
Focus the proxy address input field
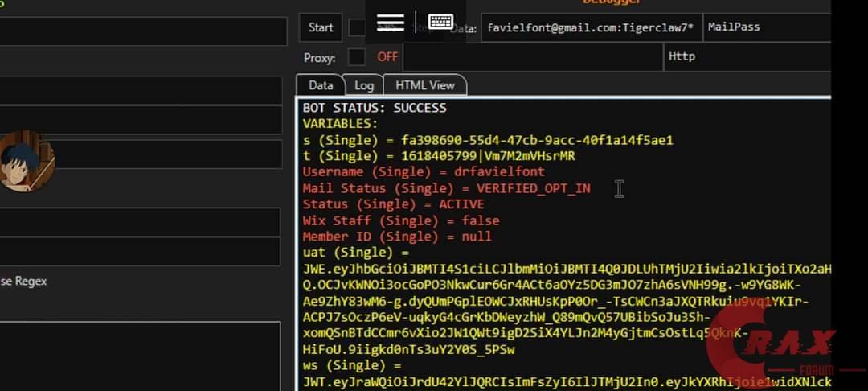pyautogui.click(x=533, y=56)
